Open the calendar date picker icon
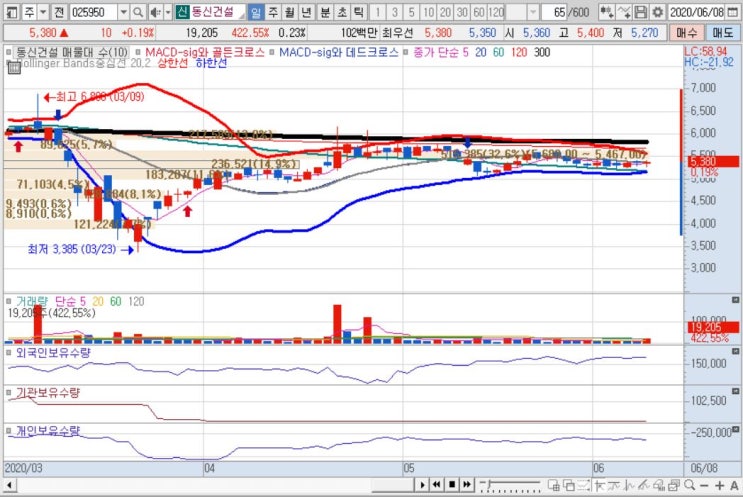Screen dimensions: 743x497 point(733,12)
